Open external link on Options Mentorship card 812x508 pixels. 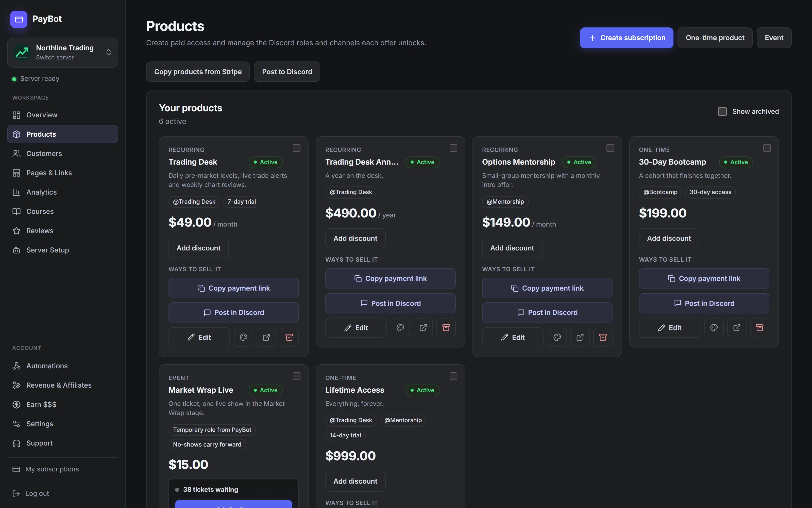[x=580, y=337]
